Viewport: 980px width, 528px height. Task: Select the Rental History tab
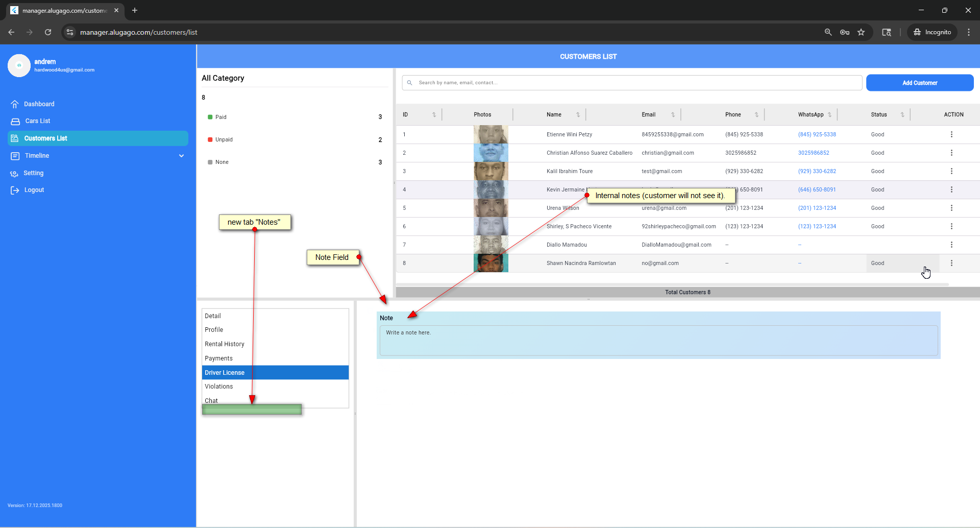tap(225, 344)
